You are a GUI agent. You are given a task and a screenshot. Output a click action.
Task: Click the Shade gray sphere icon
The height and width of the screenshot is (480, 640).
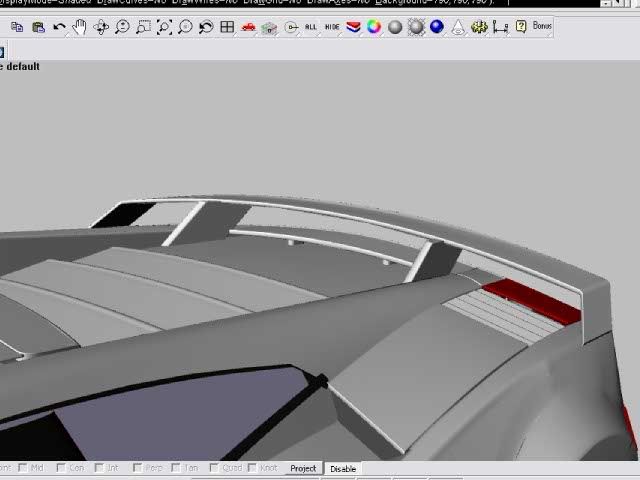(395, 27)
